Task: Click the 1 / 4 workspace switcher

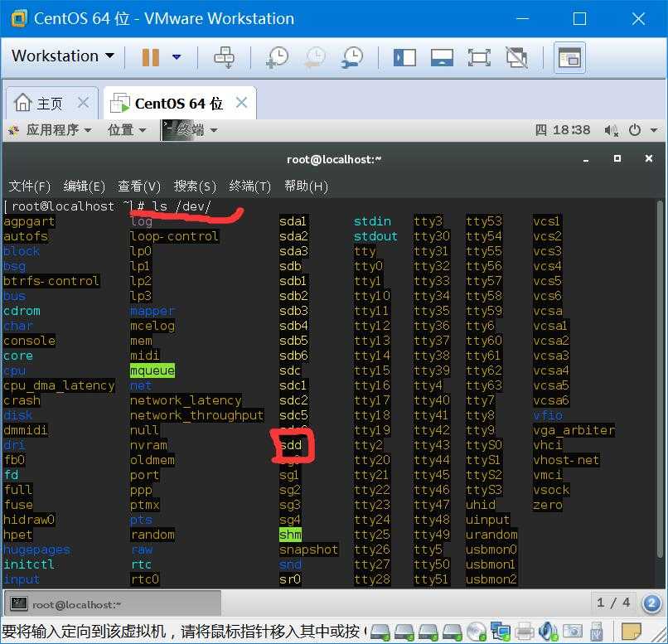Action: pos(613,603)
